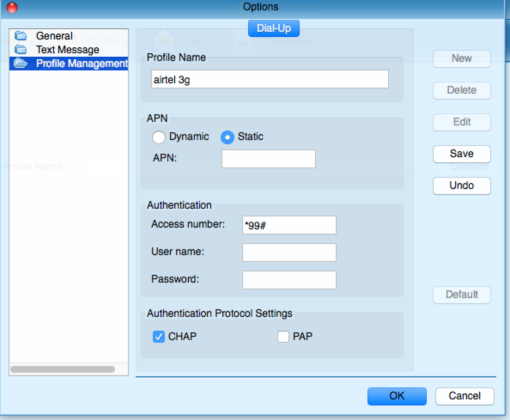510x420 pixels.
Task: Select the Dynamic APN radio button
Action: click(159, 137)
